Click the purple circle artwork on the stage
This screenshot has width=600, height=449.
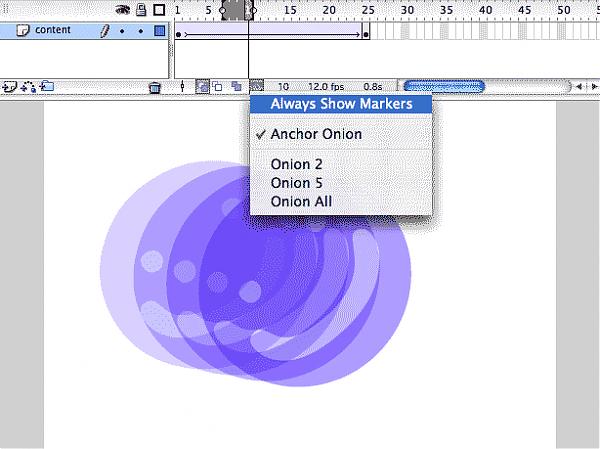click(256, 274)
